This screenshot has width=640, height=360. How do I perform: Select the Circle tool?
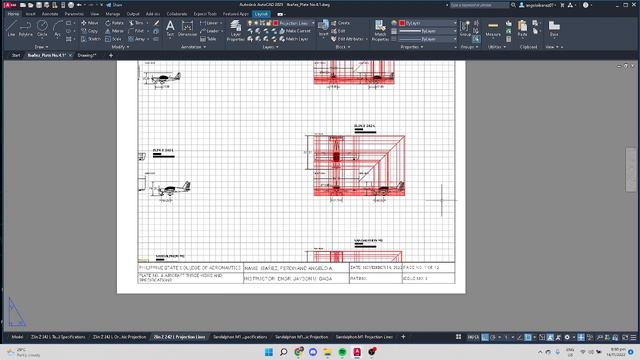point(42,29)
